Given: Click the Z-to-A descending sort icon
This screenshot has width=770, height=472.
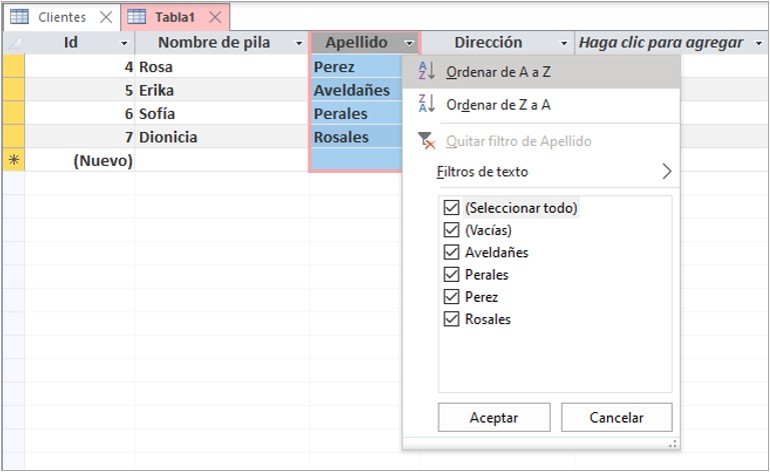Looking at the screenshot, I should tap(426, 104).
